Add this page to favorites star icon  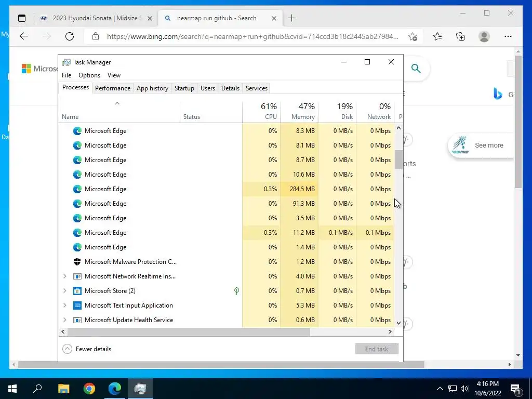413,37
